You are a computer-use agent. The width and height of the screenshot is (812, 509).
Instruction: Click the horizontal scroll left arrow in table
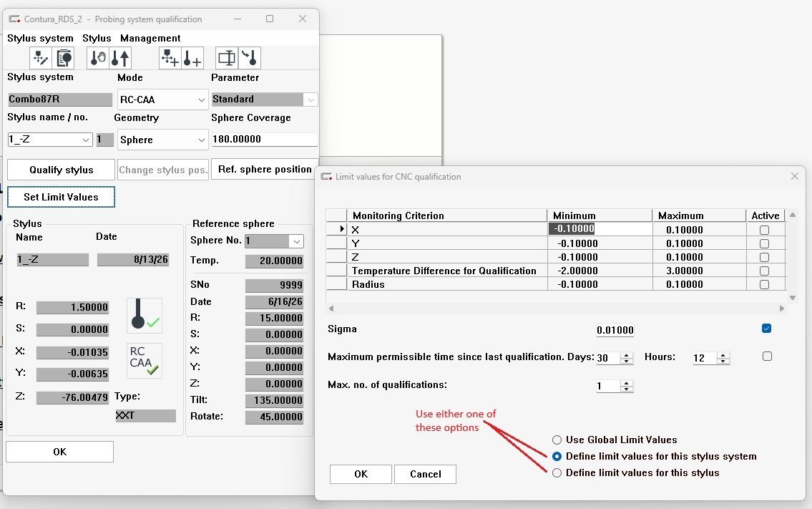tap(331, 309)
